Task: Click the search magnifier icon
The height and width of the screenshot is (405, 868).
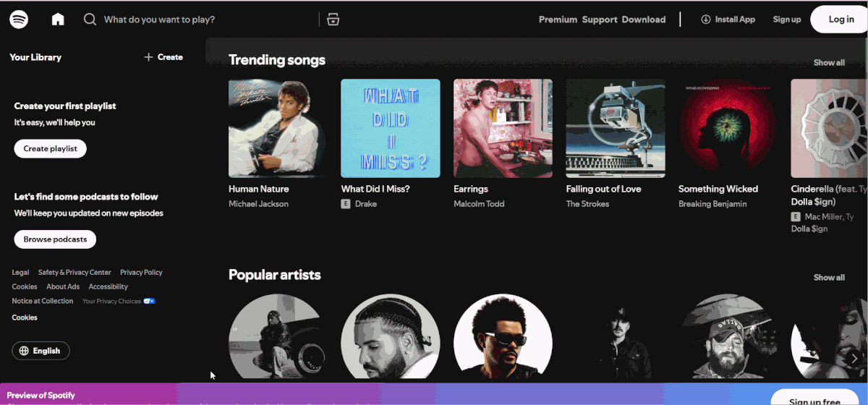Action: click(90, 20)
